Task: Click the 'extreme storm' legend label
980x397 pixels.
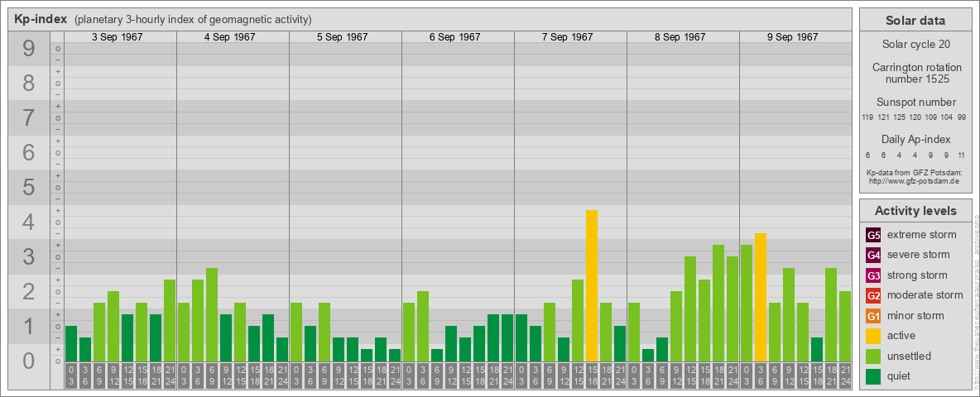Action: pyautogui.click(x=922, y=235)
